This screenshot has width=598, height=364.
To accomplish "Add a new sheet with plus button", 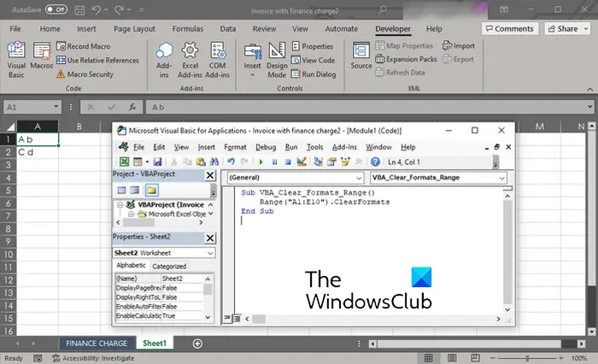I will pos(197,343).
